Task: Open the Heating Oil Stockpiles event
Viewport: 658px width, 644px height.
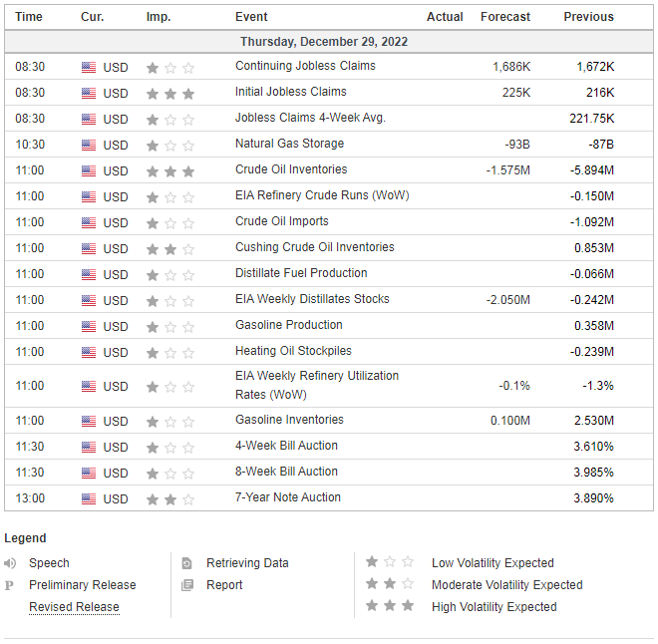Action: [293, 351]
